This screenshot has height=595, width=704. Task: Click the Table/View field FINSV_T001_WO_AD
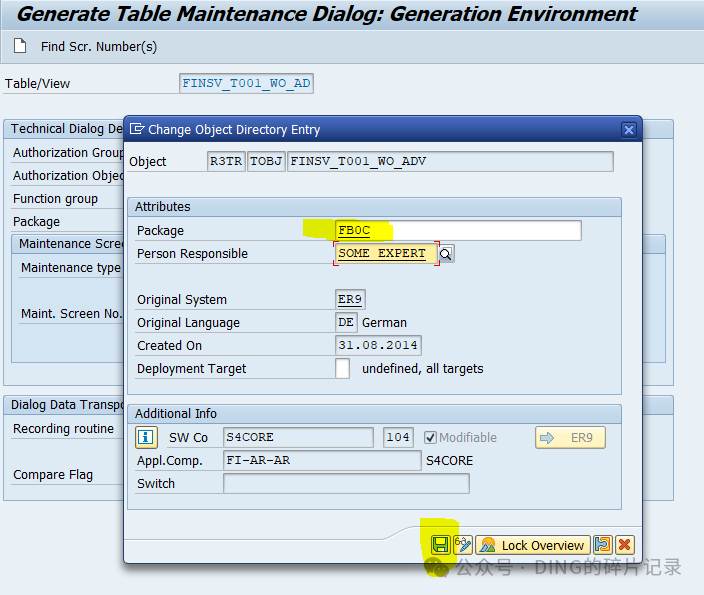click(x=246, y=84)
